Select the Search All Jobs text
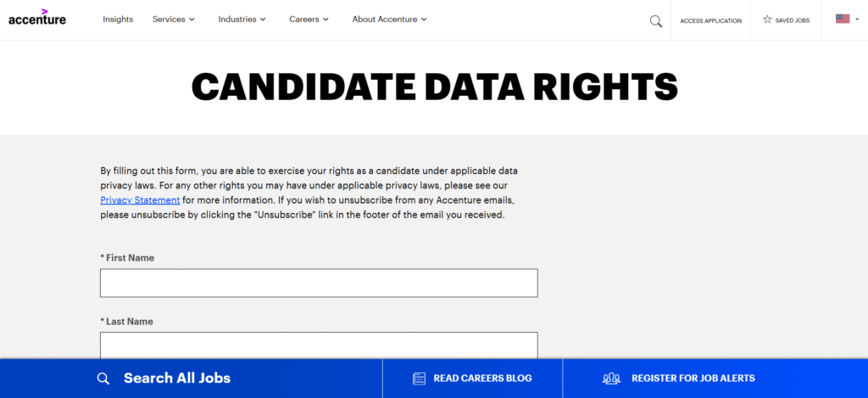 click(177, 378)
